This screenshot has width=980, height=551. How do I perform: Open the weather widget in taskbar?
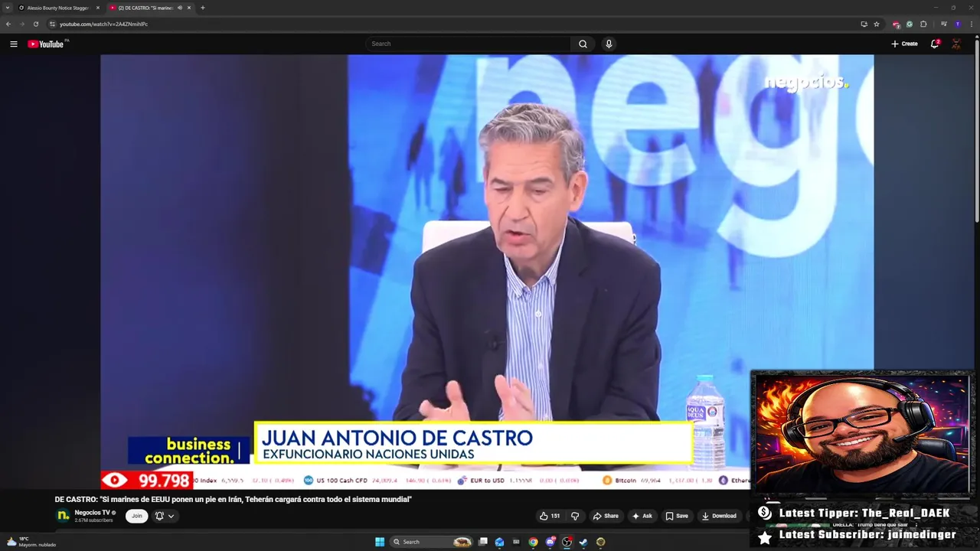click(31, 542)
